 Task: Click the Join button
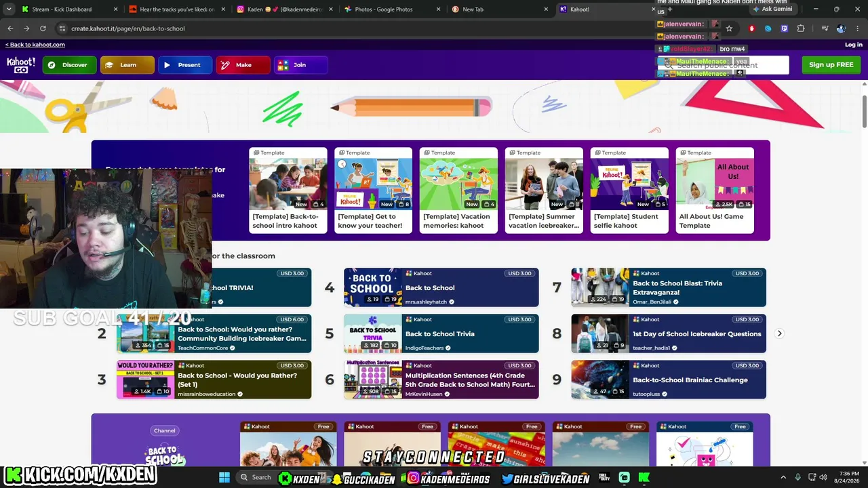pyautogui.click(x=301, y=65)
